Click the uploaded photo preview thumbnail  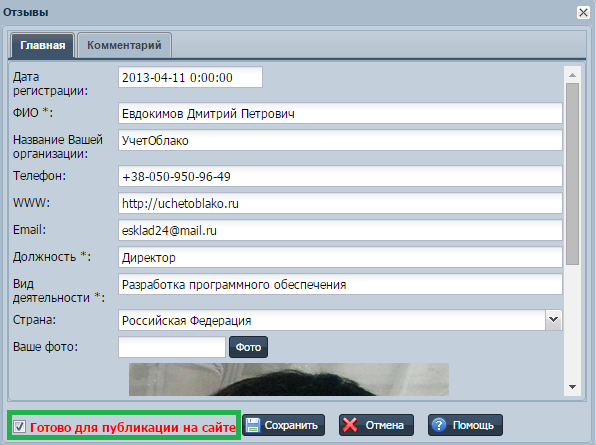point(289,379)
